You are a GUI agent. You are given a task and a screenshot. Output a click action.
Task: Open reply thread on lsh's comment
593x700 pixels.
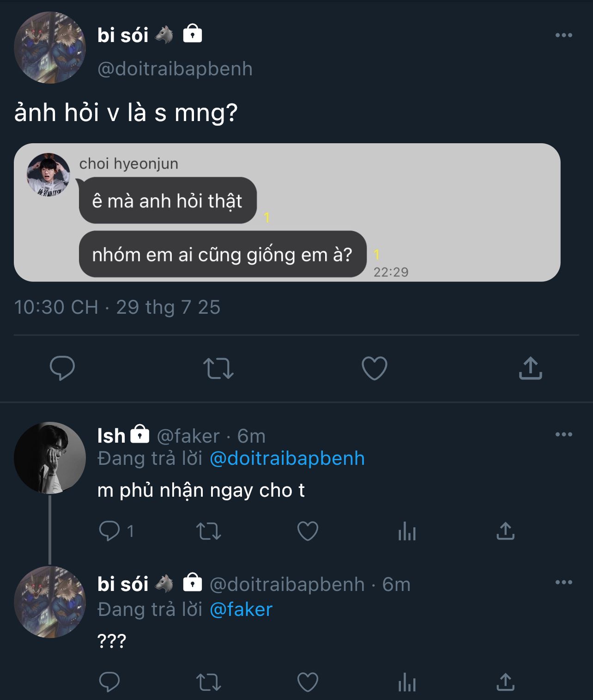(x=110, y=531)
